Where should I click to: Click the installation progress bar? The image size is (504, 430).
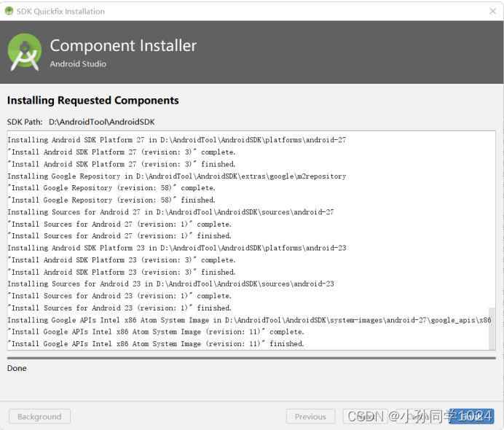click(251, 358)
